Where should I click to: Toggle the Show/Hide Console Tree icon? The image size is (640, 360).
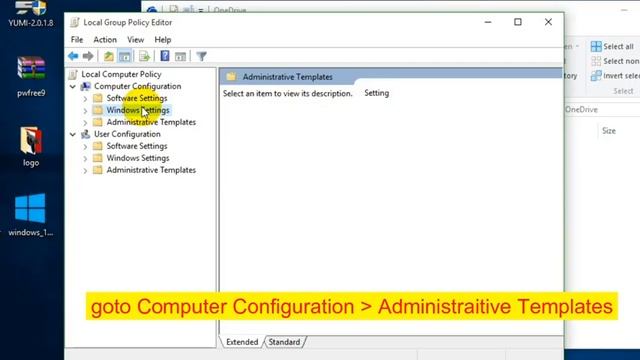(125, 56)
